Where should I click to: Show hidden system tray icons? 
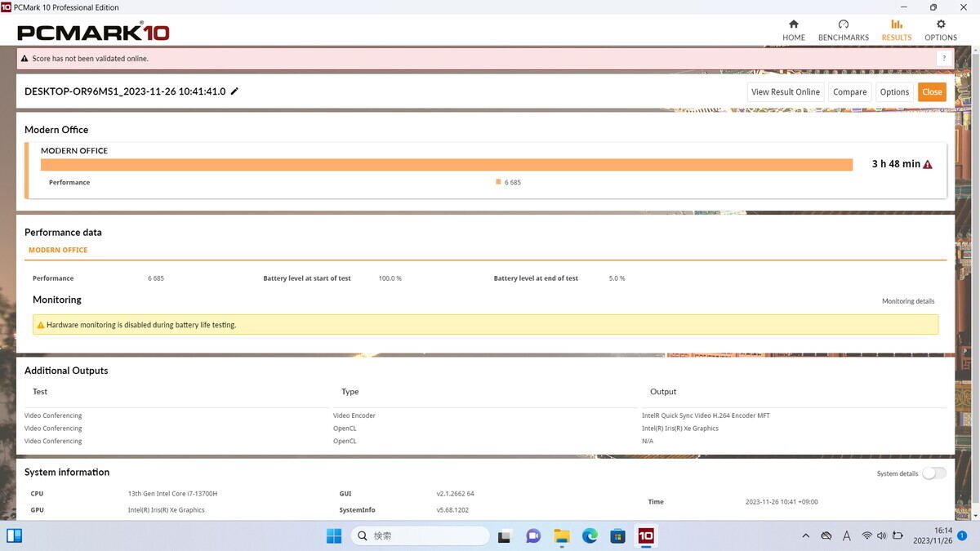coord(805,536)
